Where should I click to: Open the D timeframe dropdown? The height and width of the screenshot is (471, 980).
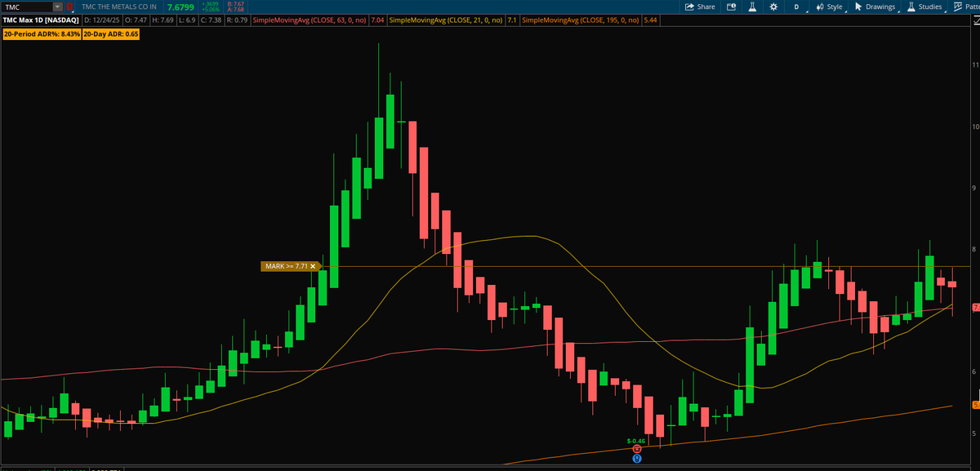[x=797, y=7]
